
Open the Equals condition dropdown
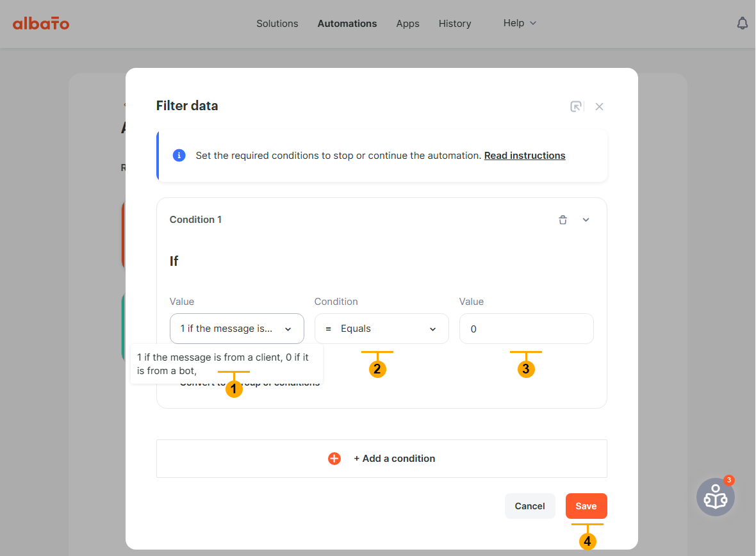(x=381, y=329)
